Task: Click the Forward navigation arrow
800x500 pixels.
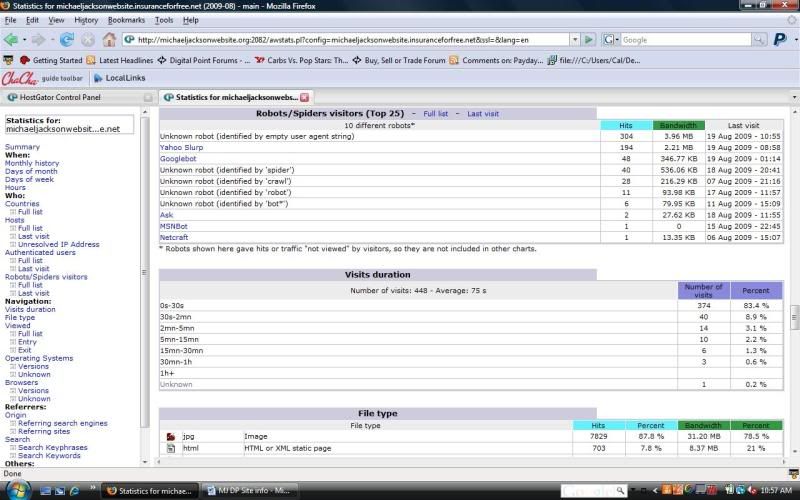Action: pos(38,39)
